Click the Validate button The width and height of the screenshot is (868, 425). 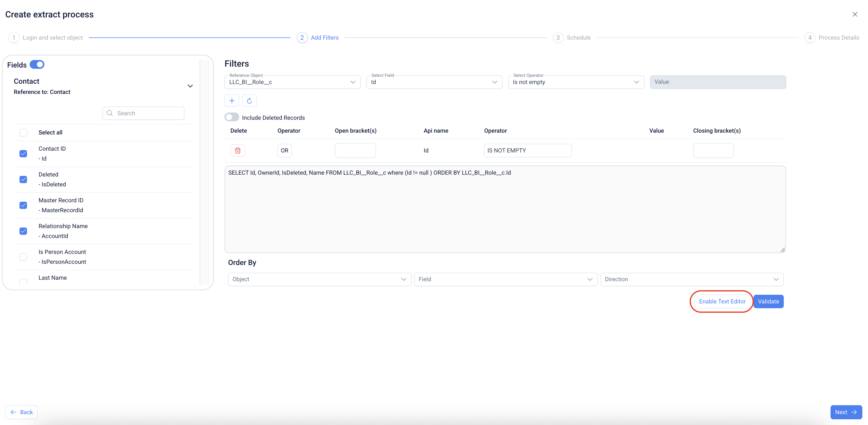[x=768, y=301]
